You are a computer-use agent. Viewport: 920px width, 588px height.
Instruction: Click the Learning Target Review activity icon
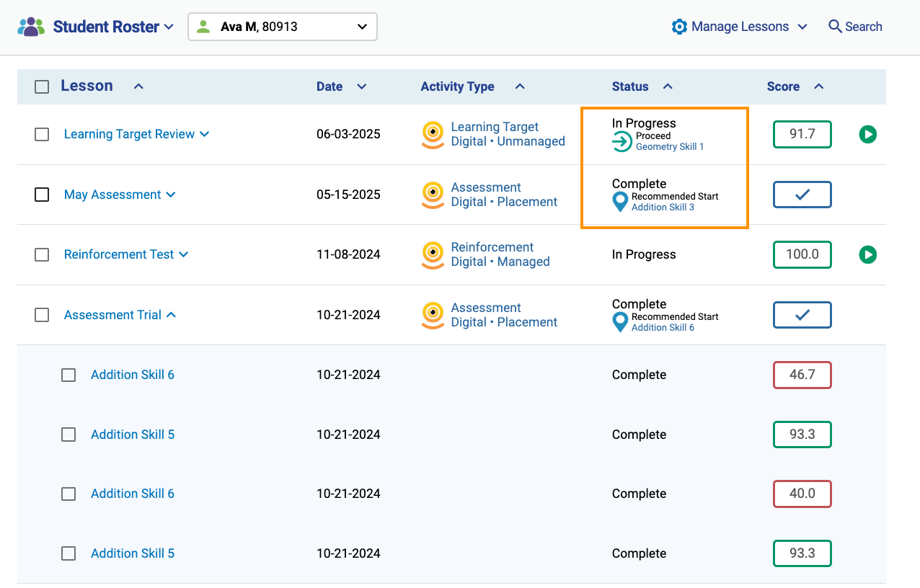click(x=433, y=135)
